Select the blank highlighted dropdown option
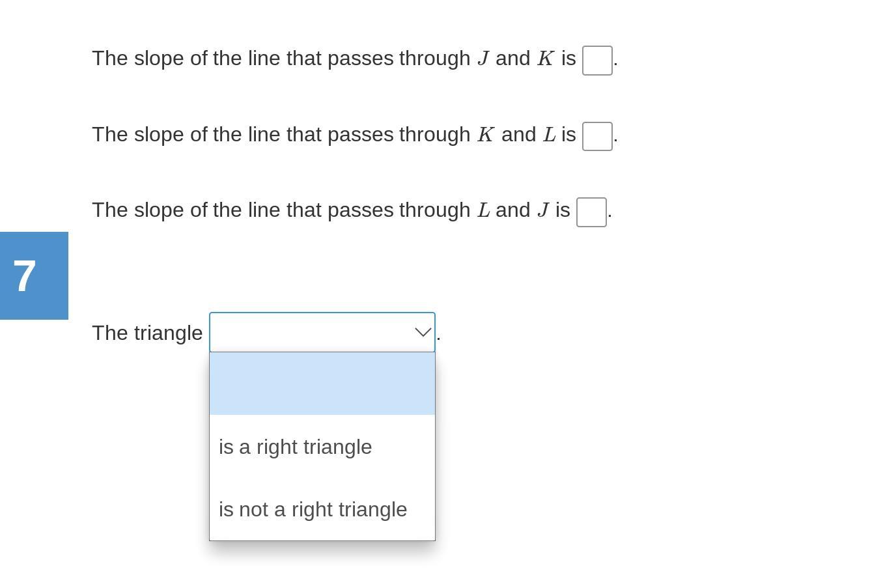This screenshot has width=883, height=588. [322, 384]
